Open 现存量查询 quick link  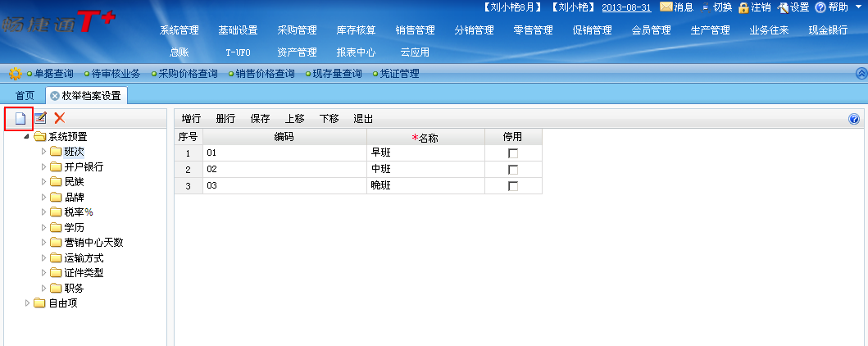337,74
